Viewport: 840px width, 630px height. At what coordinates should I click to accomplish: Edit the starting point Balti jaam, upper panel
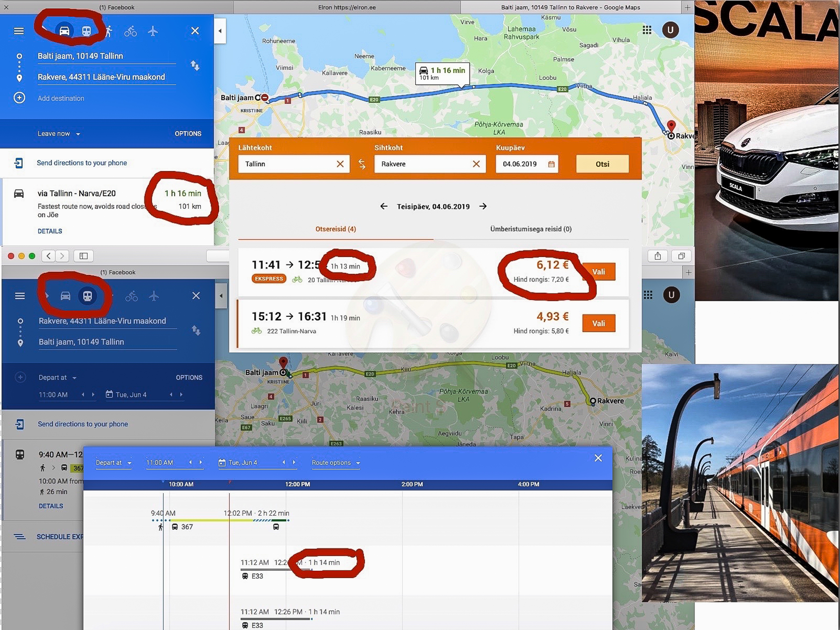(107, 56)
